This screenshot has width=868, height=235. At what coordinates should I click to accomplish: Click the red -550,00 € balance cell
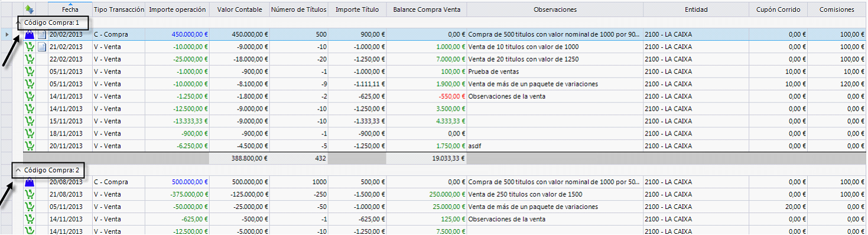427,96
